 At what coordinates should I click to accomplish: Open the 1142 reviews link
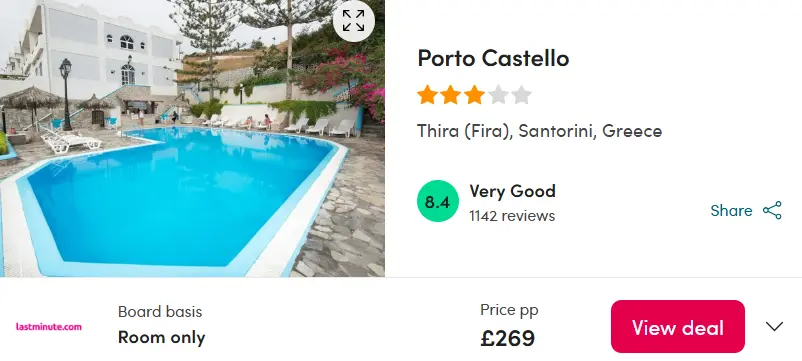coord(512,216)
